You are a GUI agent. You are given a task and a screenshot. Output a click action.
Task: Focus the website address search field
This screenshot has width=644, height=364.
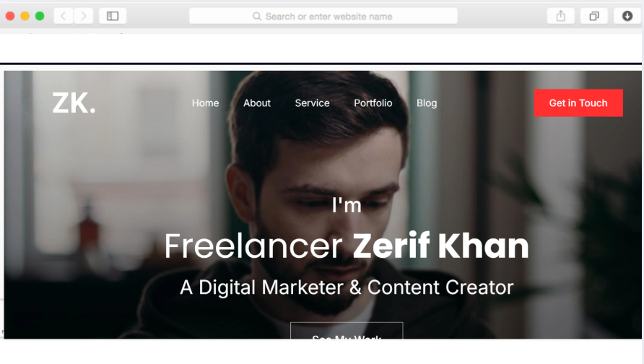323,16
